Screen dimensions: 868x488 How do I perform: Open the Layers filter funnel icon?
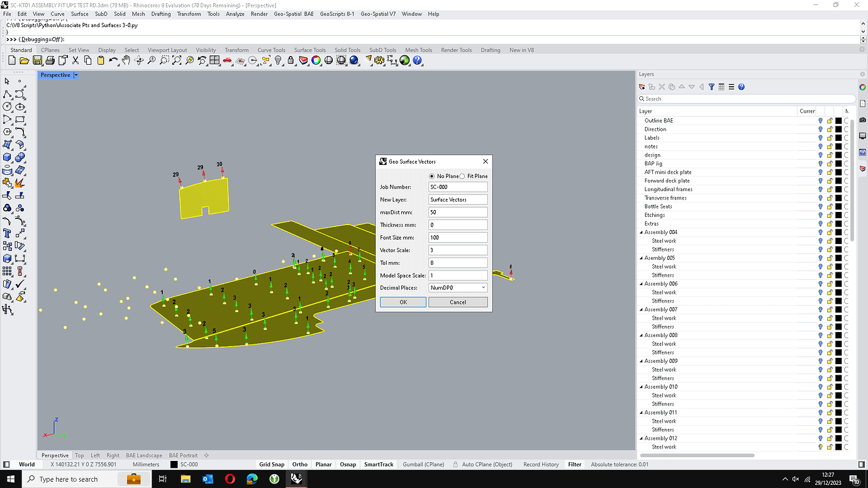point(711,87)
